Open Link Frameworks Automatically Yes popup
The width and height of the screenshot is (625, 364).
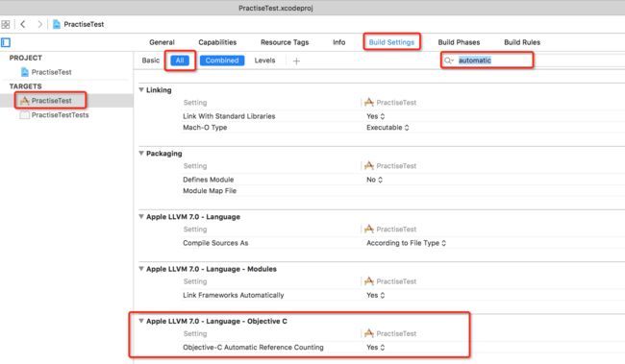(375, 295)
